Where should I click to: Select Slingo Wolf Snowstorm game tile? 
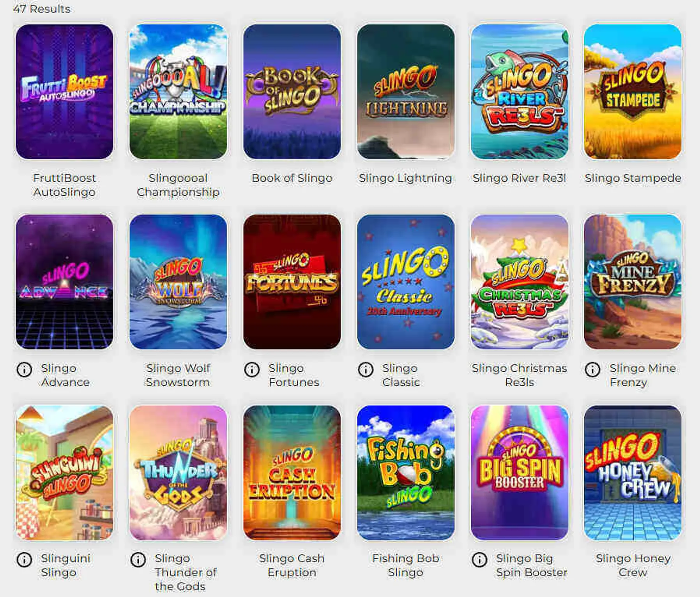point(178,282)
